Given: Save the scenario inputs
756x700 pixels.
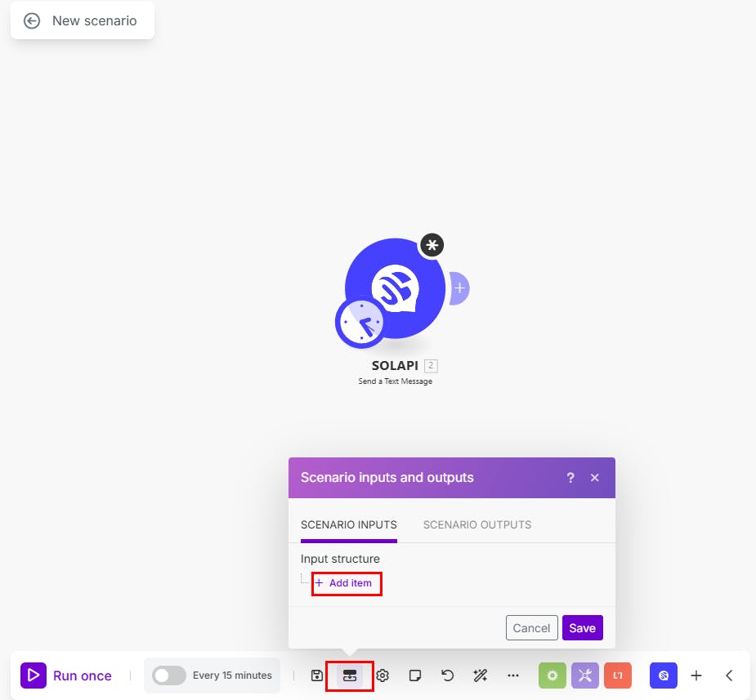Looking at the screenshot, I should [x=582, y=628].
